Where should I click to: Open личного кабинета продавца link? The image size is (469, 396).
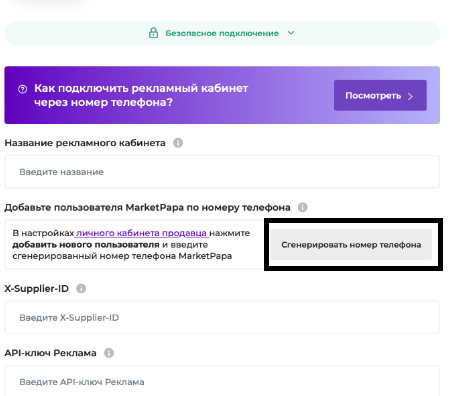click(142, 233)
